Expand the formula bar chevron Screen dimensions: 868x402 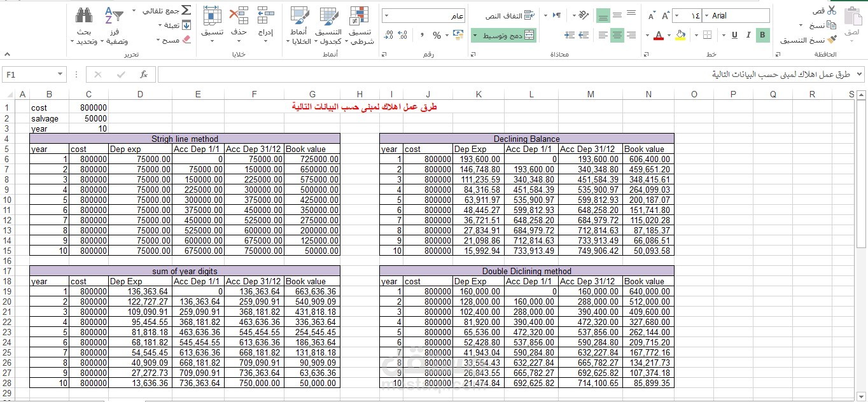[x=860, y=74]
